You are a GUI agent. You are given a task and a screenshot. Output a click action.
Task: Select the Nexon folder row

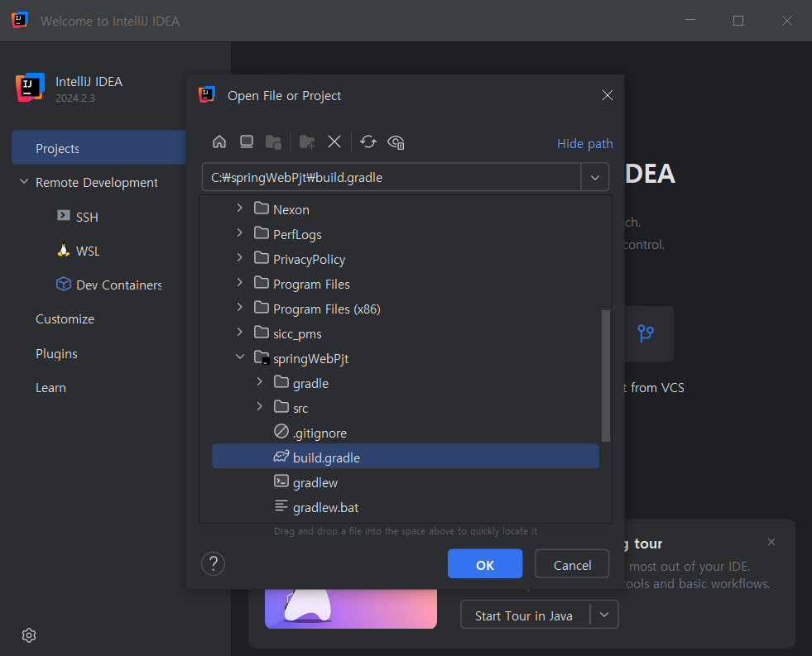tap(406, 209)
